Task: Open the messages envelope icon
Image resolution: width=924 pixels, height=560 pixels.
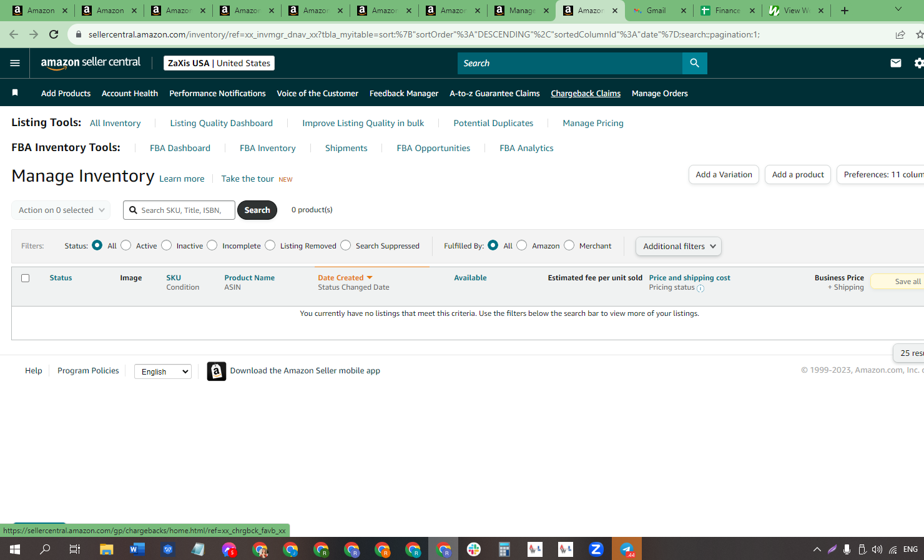Action: pos(896,63)
